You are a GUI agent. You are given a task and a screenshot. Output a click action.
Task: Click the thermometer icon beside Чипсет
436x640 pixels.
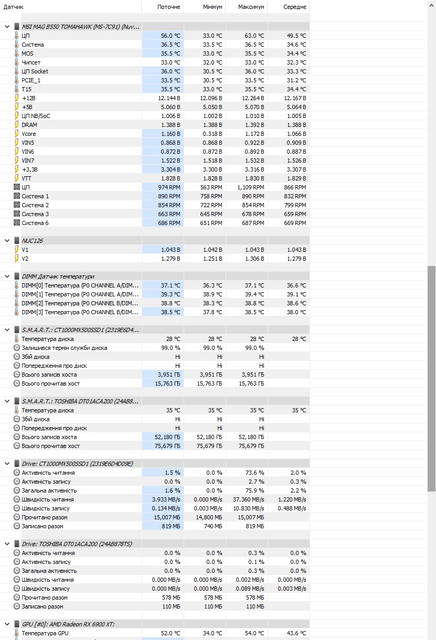click(17, 62)
